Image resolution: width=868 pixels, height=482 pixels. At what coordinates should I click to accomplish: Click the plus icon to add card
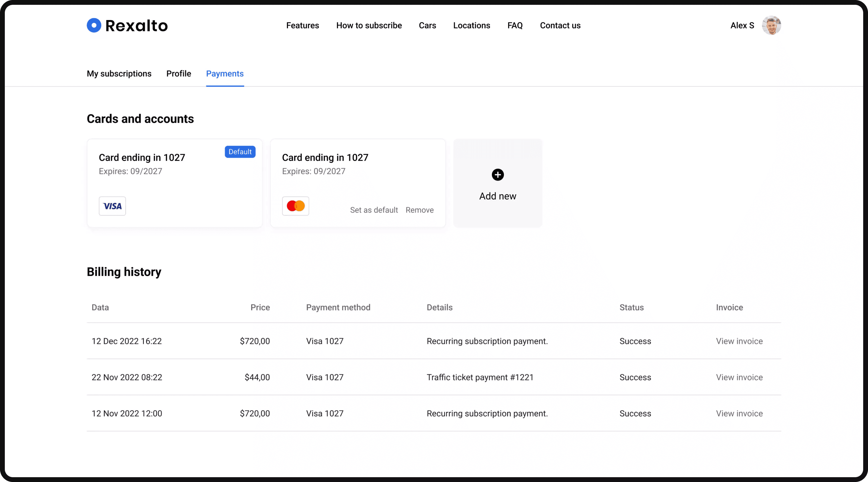point(498,175)
